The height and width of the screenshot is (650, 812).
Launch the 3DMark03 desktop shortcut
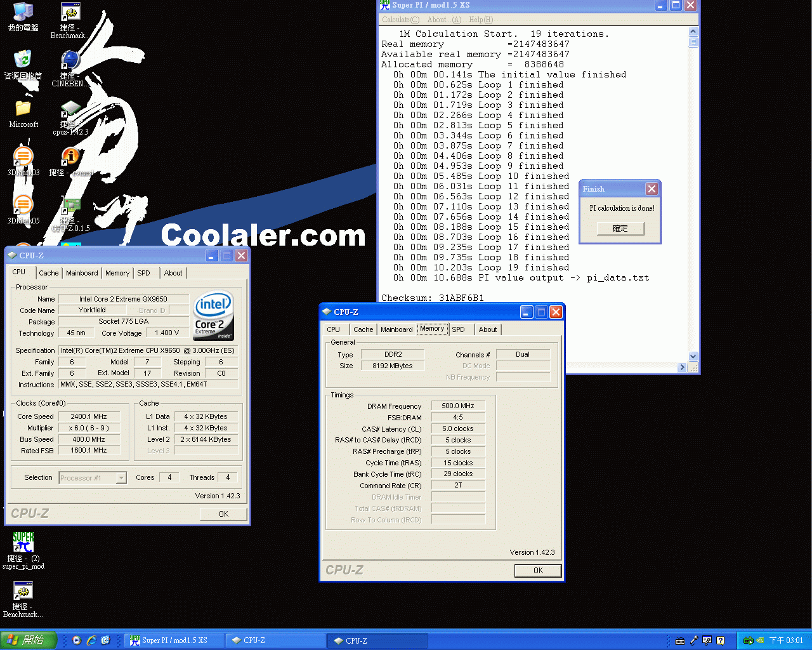(23, 161)
